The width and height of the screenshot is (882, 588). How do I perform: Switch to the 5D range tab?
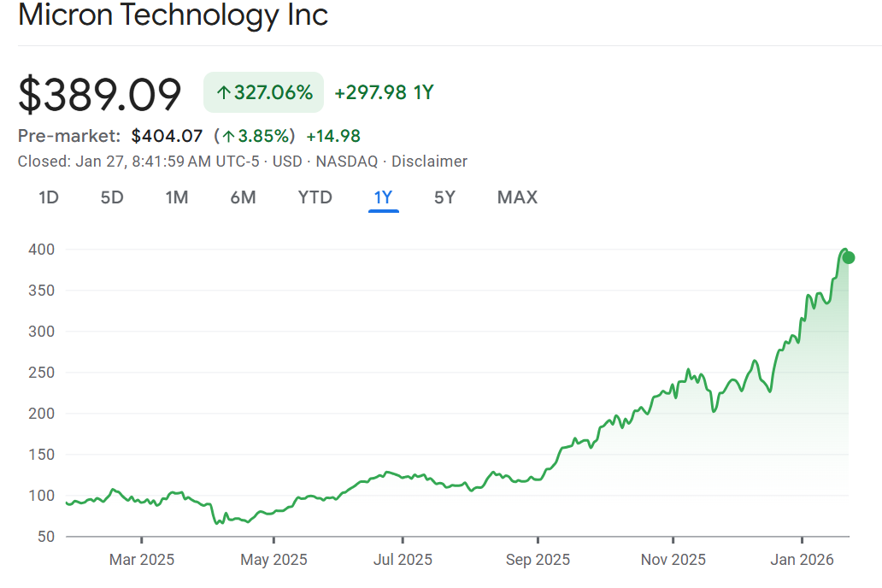click(112, 197)
